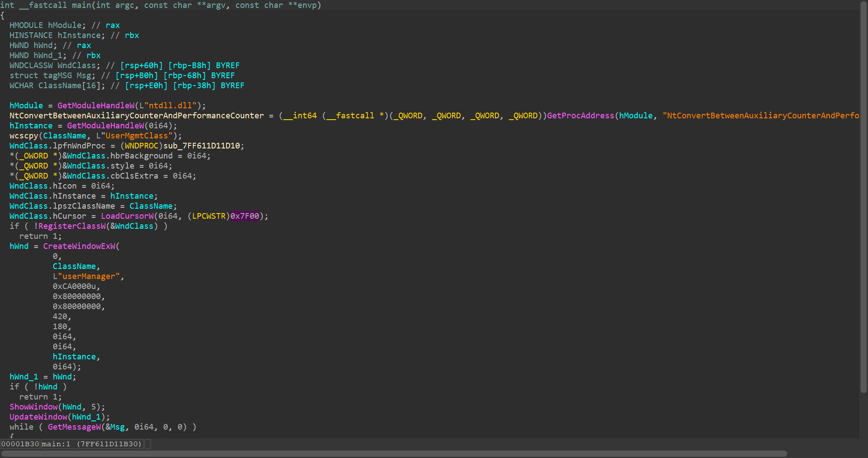Click the GetProcAddress call
This screenshot has width=868, height=458.
[580, 116]
